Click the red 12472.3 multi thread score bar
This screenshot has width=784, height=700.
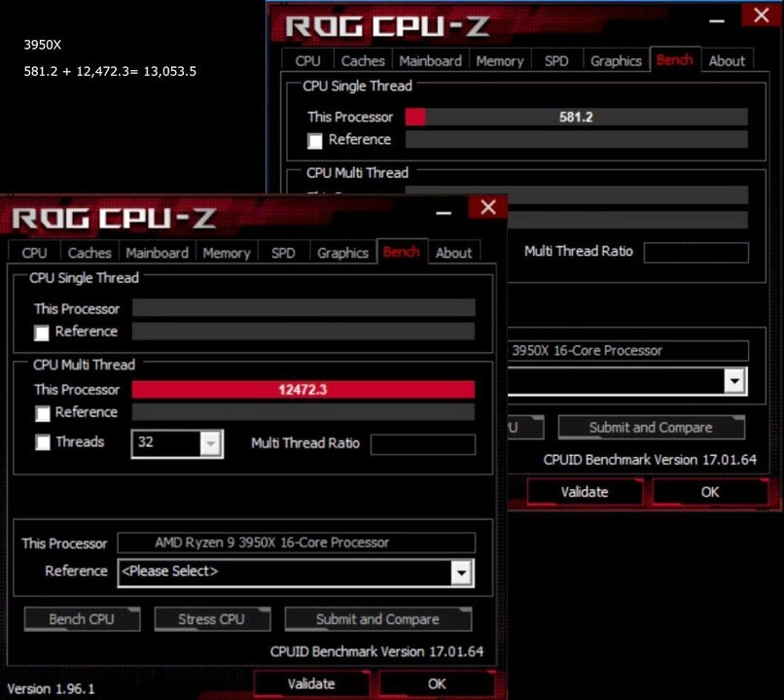tap(303, 390)
